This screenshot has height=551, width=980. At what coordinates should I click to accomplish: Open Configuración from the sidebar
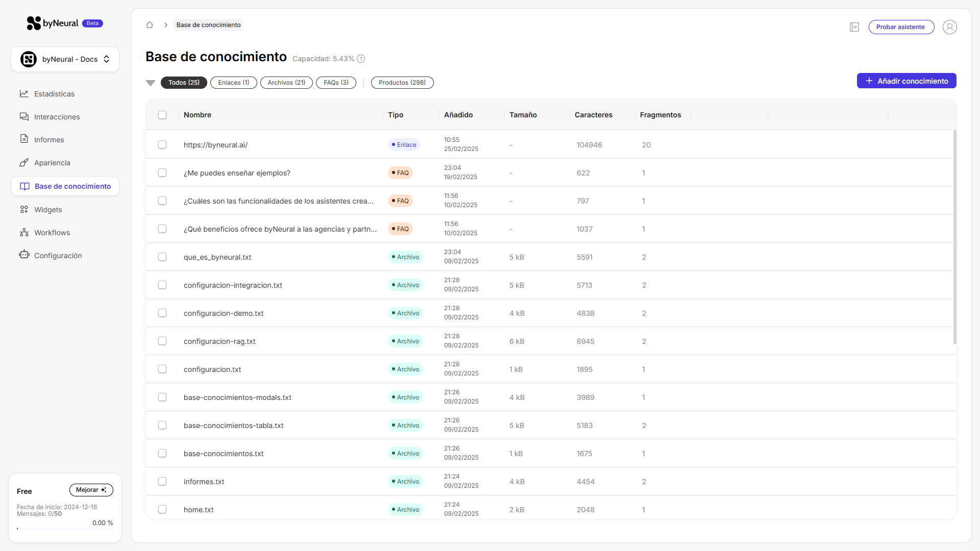58,256
